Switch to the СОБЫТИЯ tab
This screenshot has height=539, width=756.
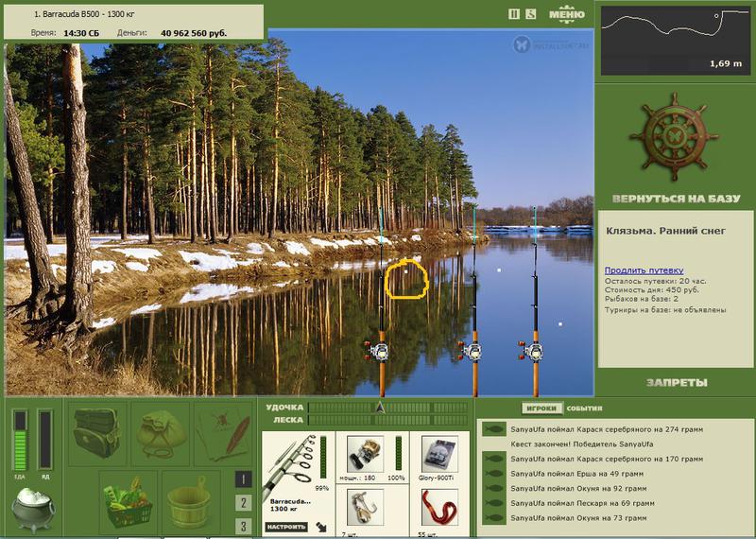(584, 409)
